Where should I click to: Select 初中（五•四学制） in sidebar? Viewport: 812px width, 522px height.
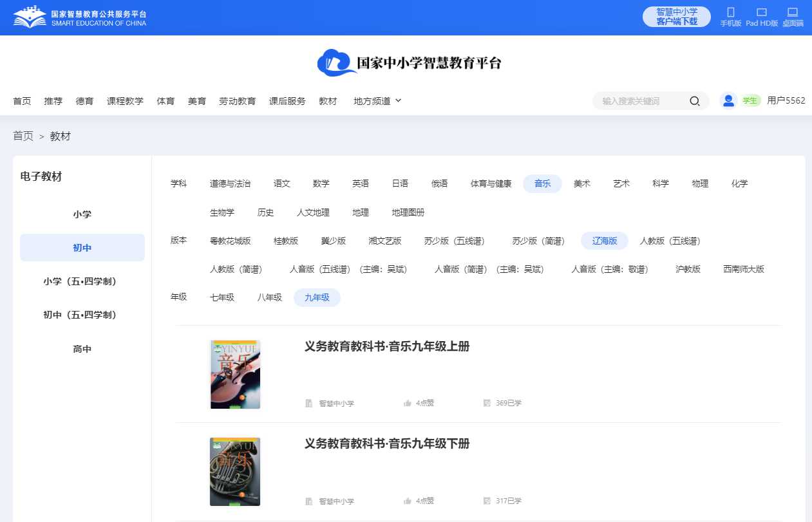(x=82, y=315)
